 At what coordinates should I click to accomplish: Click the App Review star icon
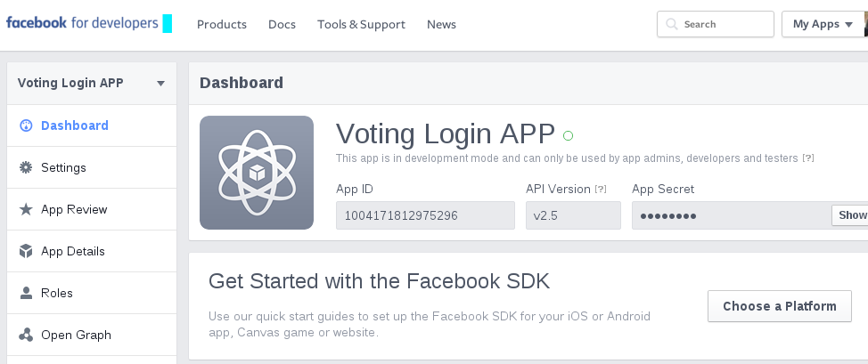pyautogui.click(x=26, y=209)
